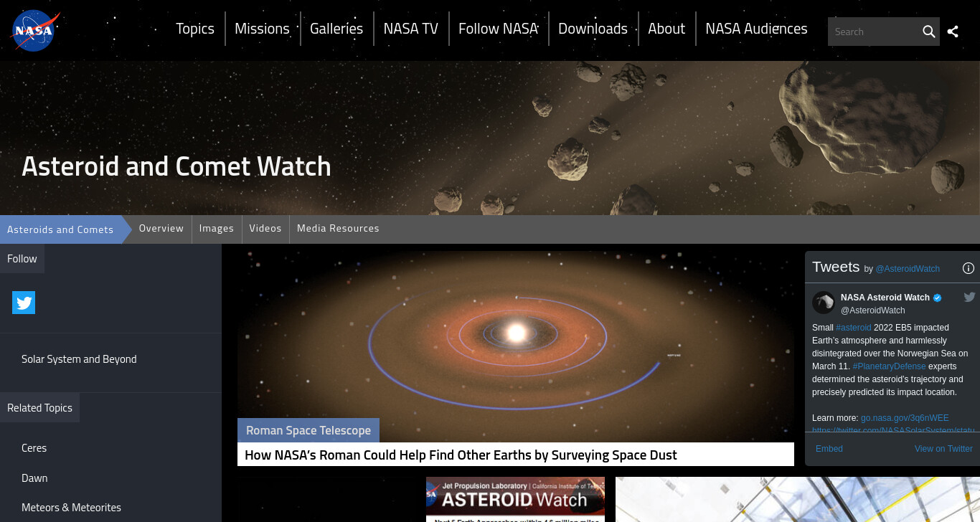
Task: Switch to the Videos tab
Action: pyautogui.click(x=265, y=228)
